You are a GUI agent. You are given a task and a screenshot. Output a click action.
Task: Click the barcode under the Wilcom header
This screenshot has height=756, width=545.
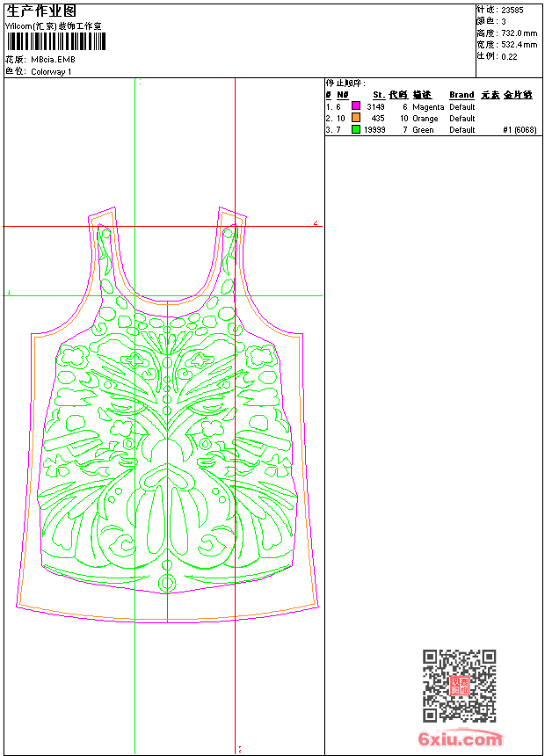coord(55,41)
